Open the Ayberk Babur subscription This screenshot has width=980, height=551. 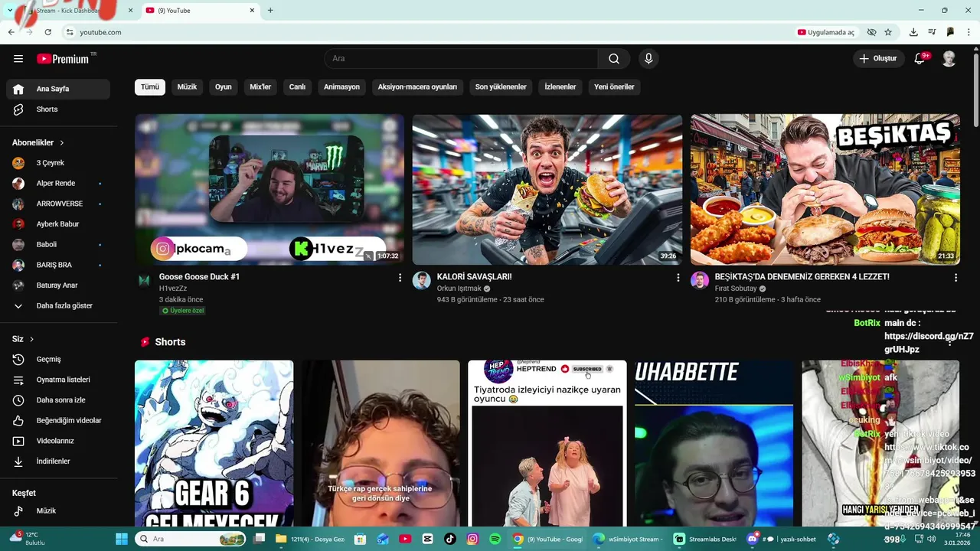[58, 224]
